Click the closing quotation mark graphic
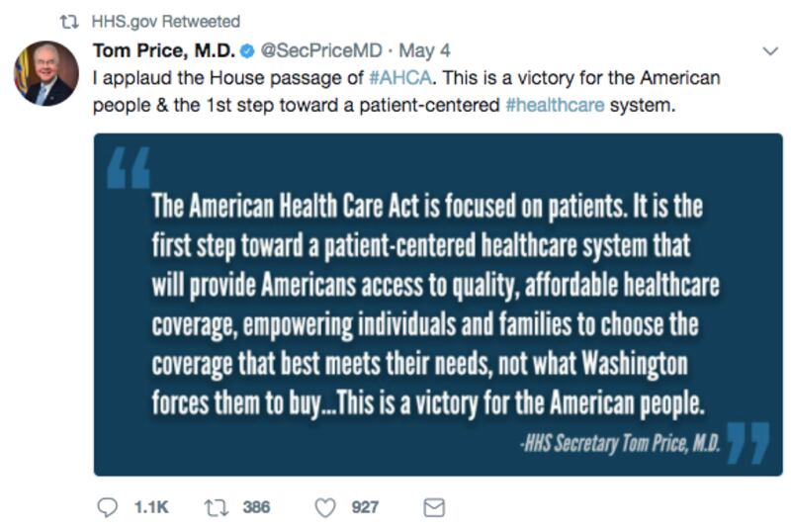This screenshot has height=532, width=791. pyautogui.click(x=747, y=442)
